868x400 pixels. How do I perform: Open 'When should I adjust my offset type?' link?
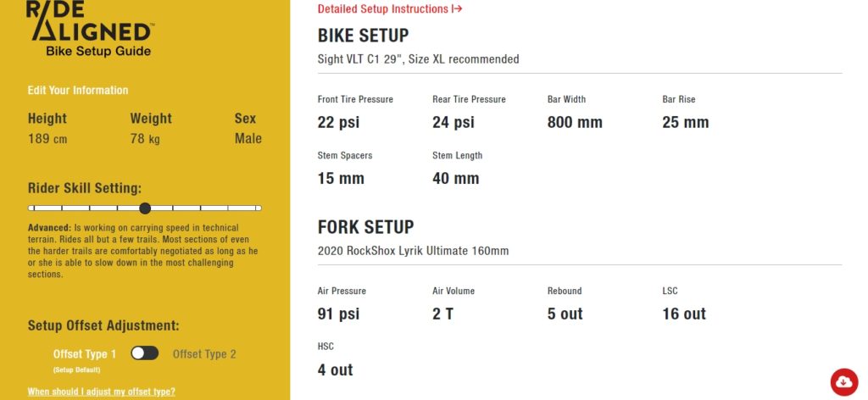102,392
